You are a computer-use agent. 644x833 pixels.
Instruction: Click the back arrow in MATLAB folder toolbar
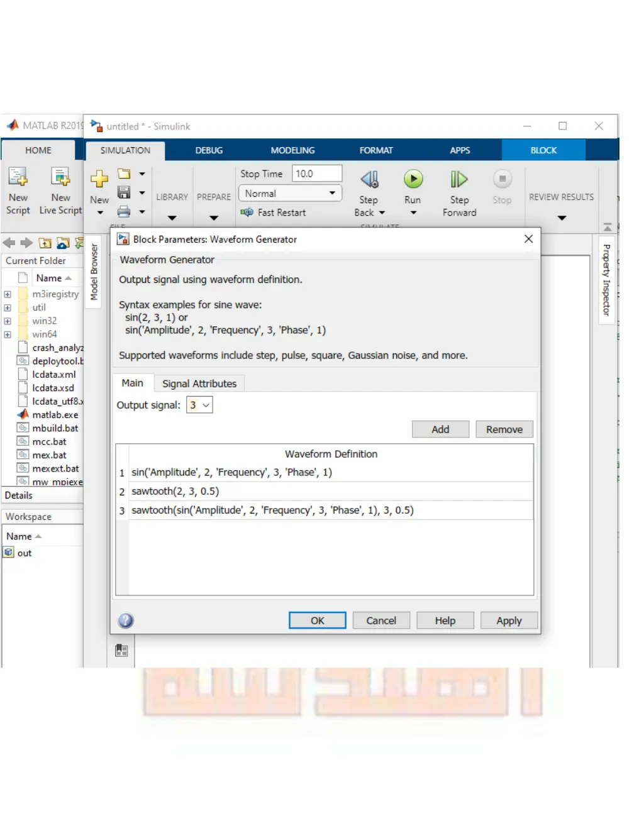9,243
